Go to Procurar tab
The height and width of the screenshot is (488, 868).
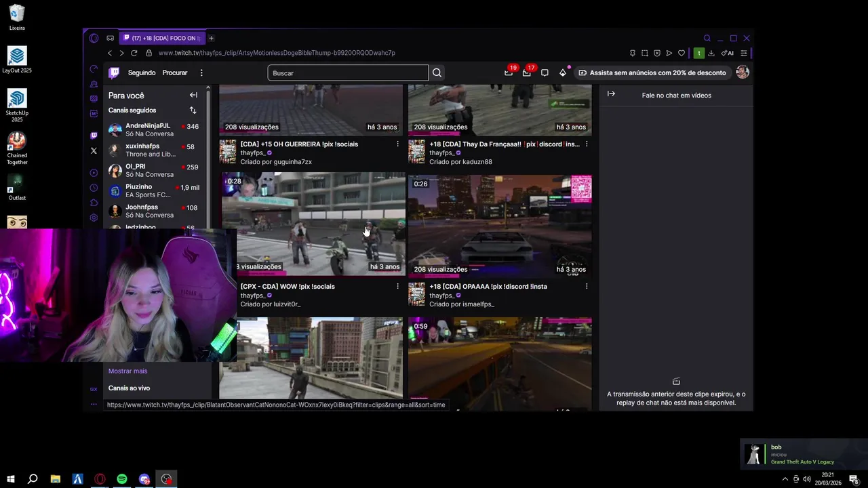(x=175, y=73)
